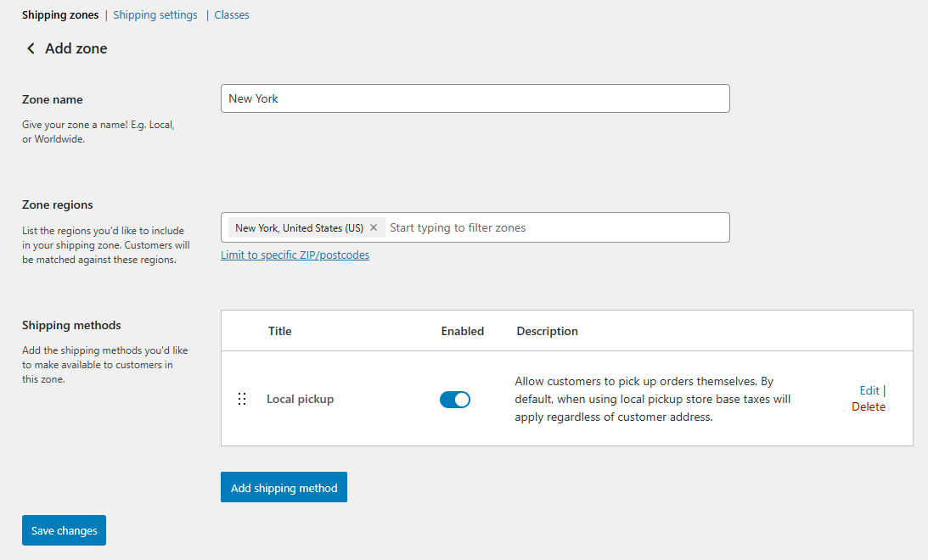Click the Local pickup description text

pos(652,399)
